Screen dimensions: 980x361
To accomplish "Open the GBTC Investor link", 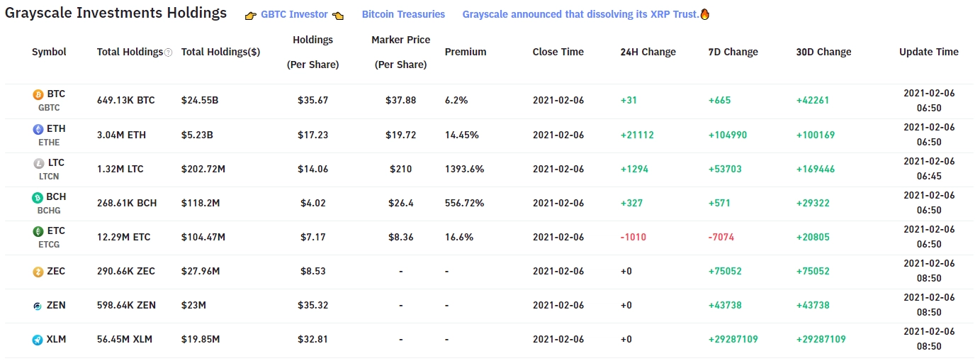I will tap(294, 14).
